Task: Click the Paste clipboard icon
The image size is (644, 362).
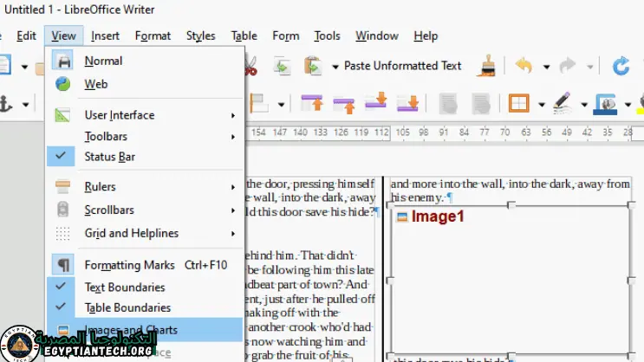Action: pos(313,66)
